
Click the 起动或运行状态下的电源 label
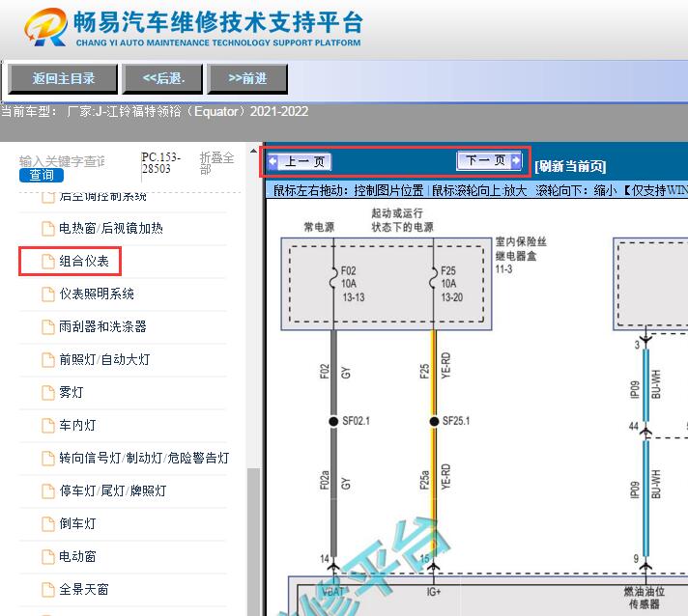point(402,220)
